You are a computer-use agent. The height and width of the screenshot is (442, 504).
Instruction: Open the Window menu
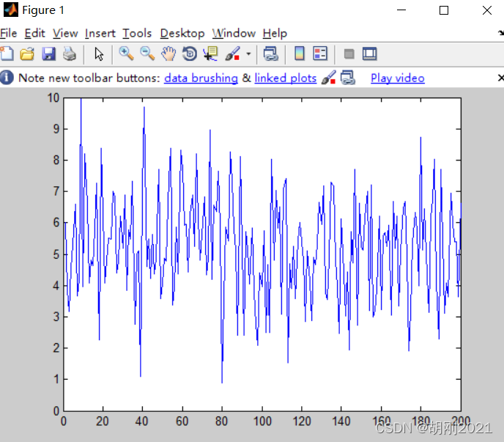tap(234, 33)
